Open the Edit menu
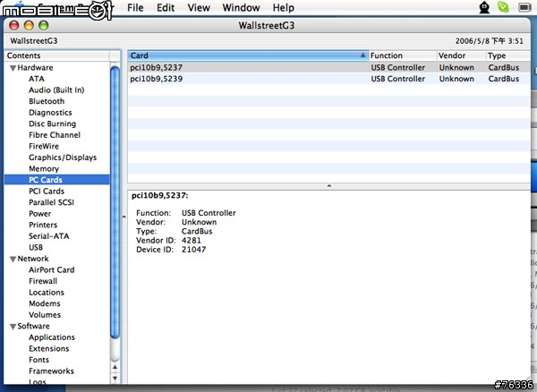537x392 pixels. tap(166, 7)
